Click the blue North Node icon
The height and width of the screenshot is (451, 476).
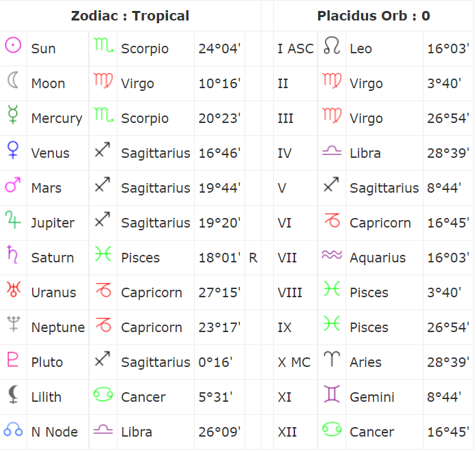tap(13, 429)
